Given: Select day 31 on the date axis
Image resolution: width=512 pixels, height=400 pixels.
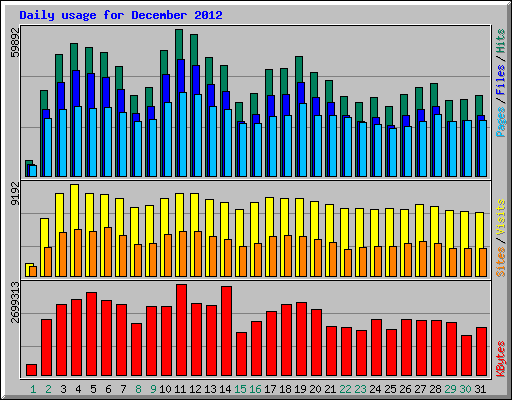Looking at the screenshot, I should point(480,389).
